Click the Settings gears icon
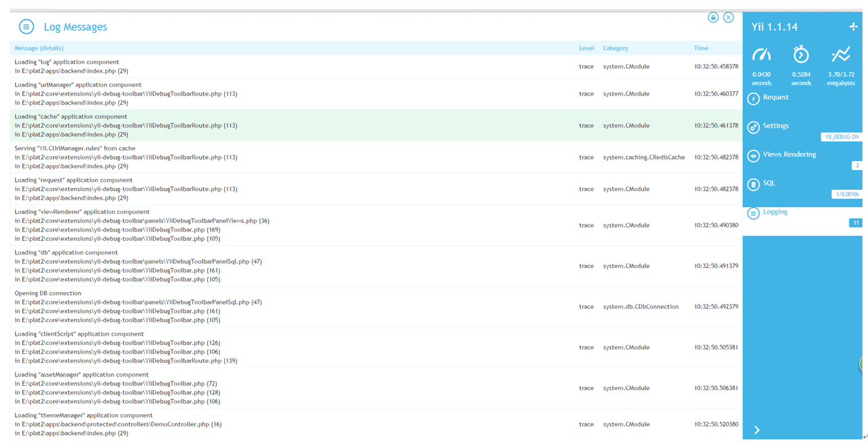 753,128
